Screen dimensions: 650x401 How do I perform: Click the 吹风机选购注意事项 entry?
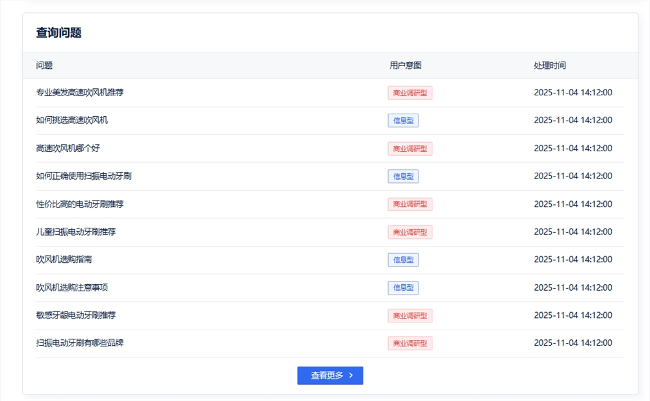tap(71, 287)
